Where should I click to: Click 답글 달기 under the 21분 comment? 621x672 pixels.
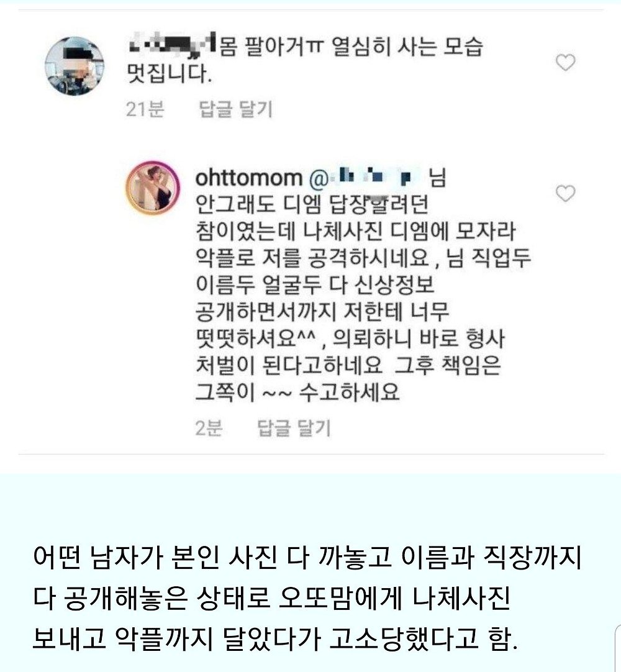235,109
